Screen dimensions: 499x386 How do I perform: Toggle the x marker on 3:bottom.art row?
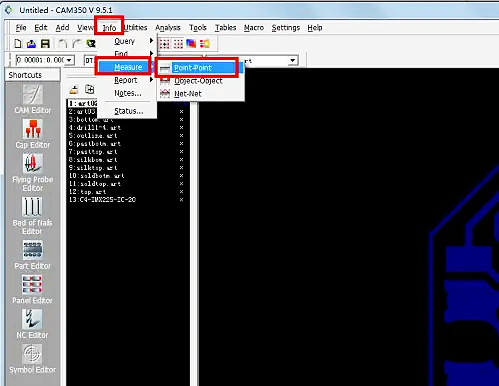[x=181, y=119]
